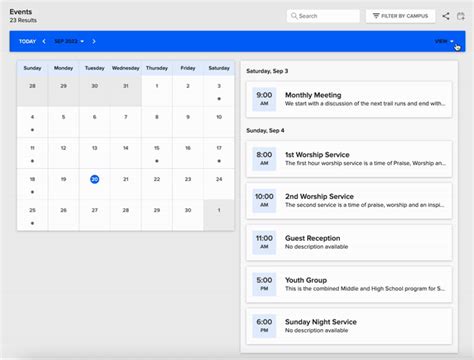Select Sunday September 4 on calendar

32,122
